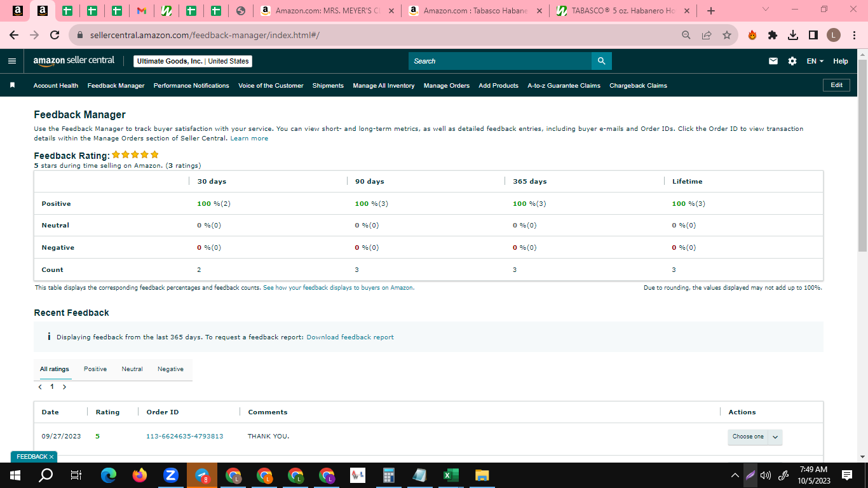Click the Chrome zoom magnifier icon
Viewport: 868px width, 488px height.
click(686, 36)
